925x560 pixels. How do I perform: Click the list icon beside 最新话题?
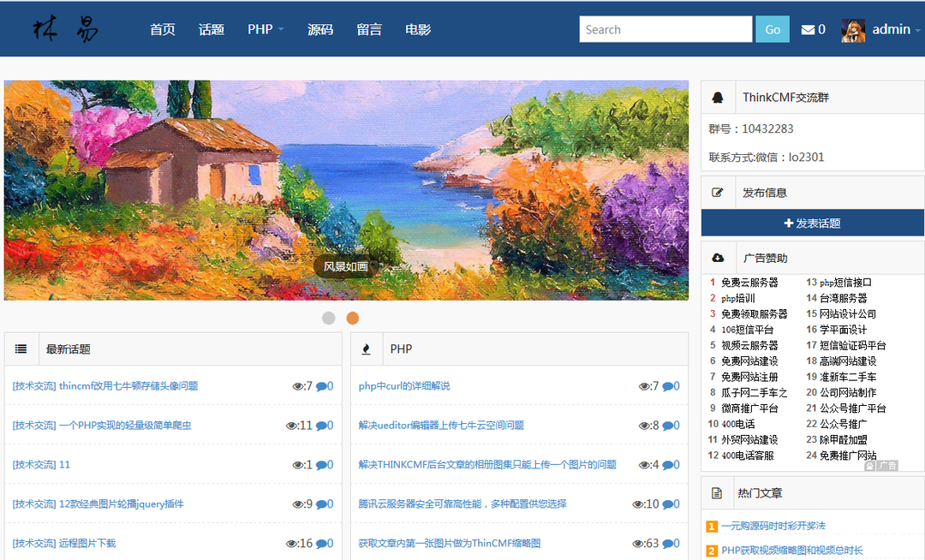click(x=21, y=349)
